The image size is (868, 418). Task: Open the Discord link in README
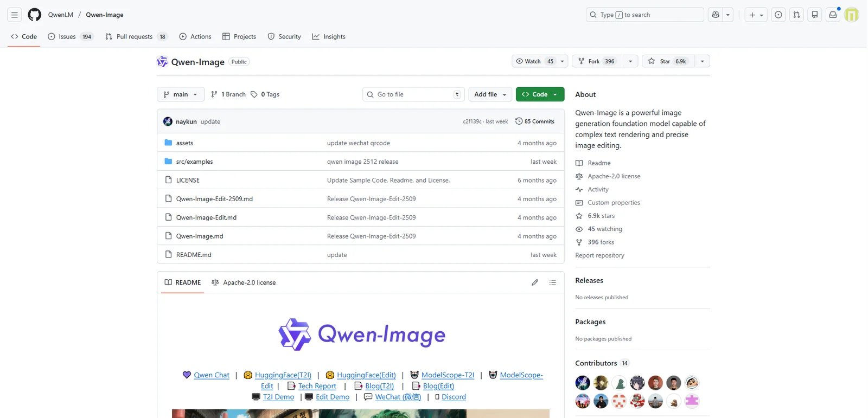[454, 397]
